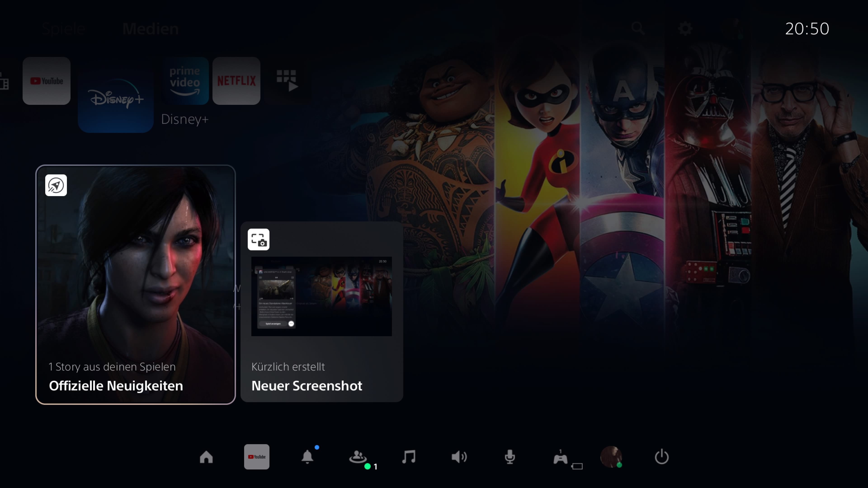Open the Prime Video app tile
The height and width of the screenshot is (488, 868).
[x=185, y=81]
